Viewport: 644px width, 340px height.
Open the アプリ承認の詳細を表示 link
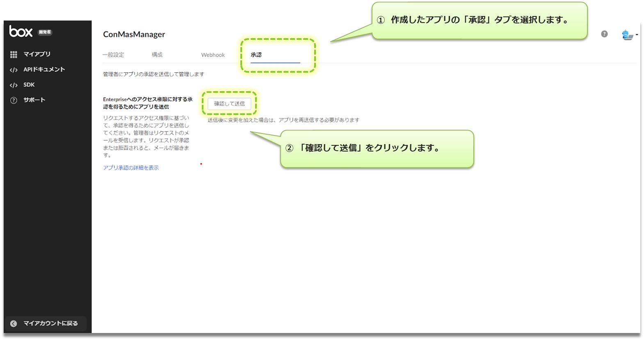[x=131, y=168]
